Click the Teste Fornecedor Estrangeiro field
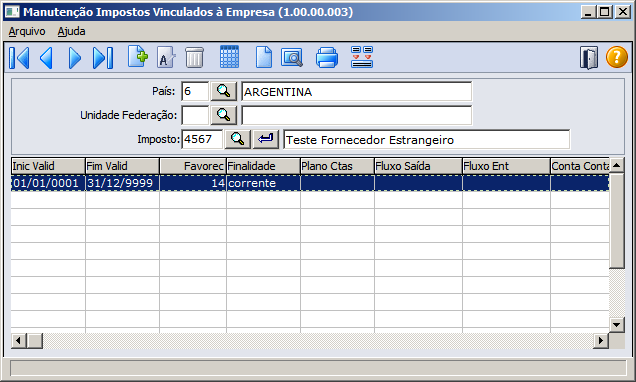This screenshot has height=382, width=636. click(x=427, y=139)
